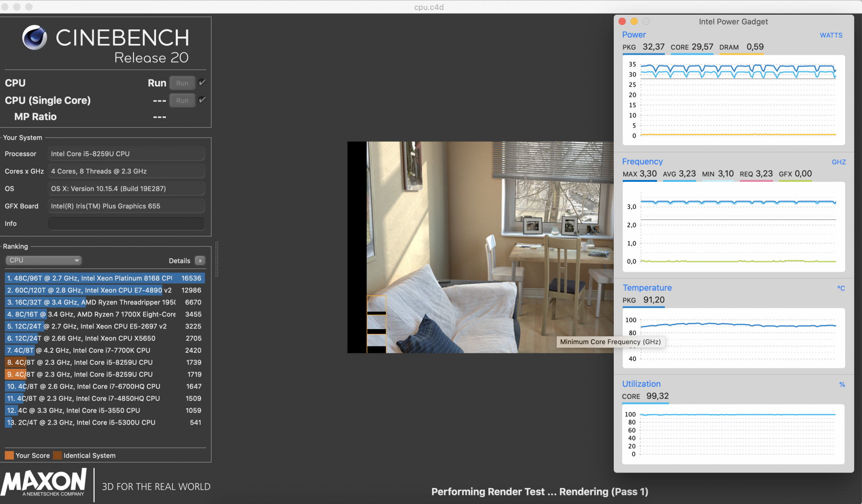Click the brown Identical System legend square

click(57, 455)
